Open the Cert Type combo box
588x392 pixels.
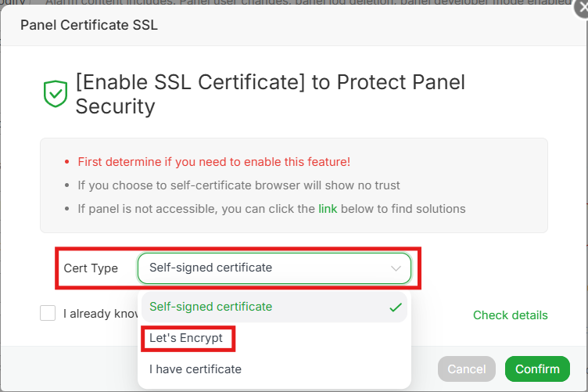(x=274, y=268)
